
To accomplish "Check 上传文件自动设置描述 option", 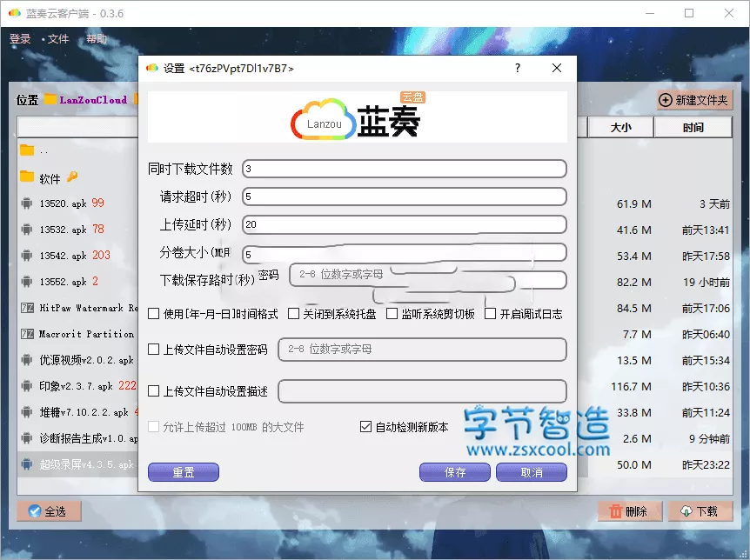I will pyautogui.click(x=153, y=391).
